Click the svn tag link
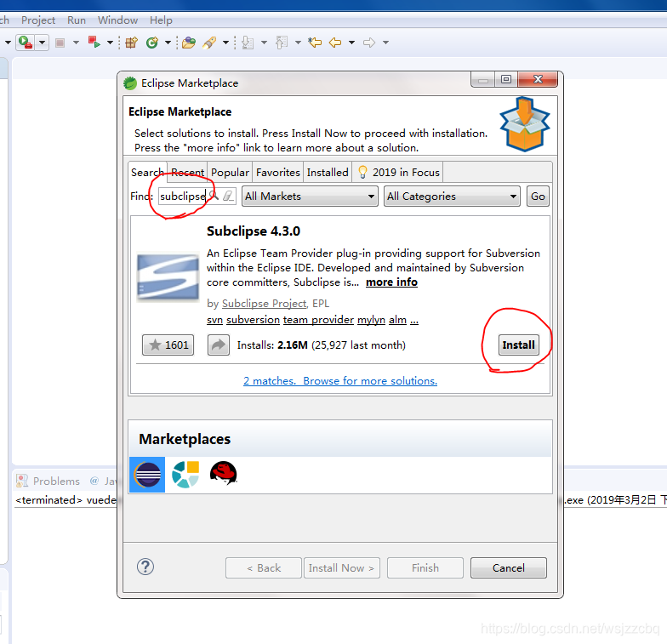667x644 pixels. pyautogui.click(x=214, y=320)
